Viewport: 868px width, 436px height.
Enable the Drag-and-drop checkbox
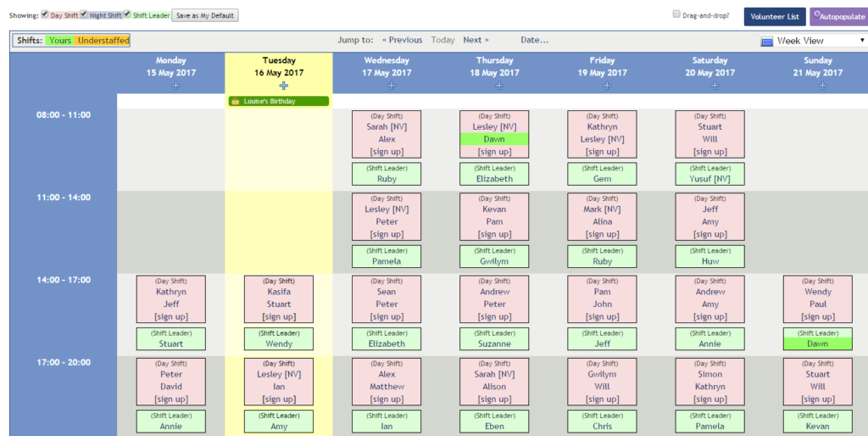[676, 14]
